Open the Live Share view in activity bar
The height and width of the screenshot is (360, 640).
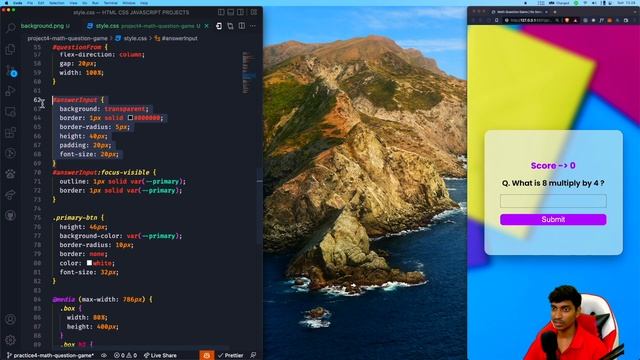(11, 195)
